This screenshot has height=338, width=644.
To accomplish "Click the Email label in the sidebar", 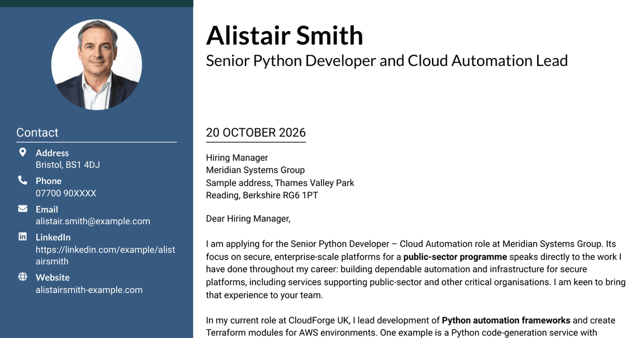I will click(47, 209).
